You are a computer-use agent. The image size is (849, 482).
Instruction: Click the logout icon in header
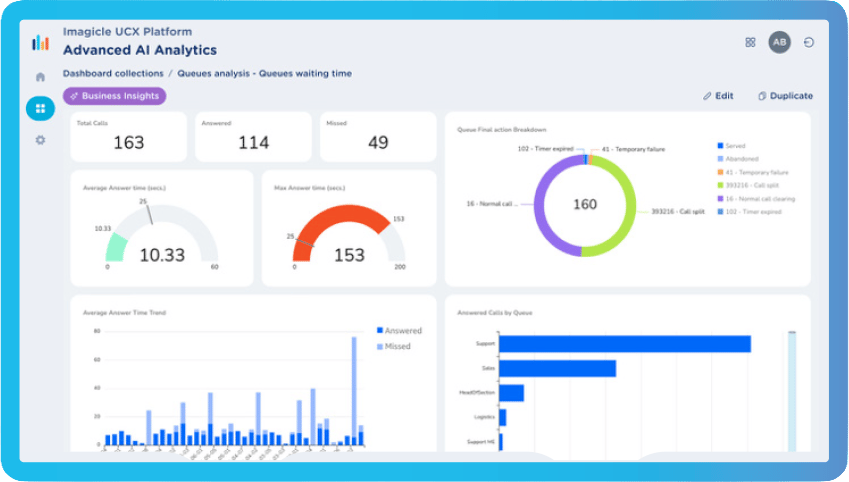[x=808, y=42]
